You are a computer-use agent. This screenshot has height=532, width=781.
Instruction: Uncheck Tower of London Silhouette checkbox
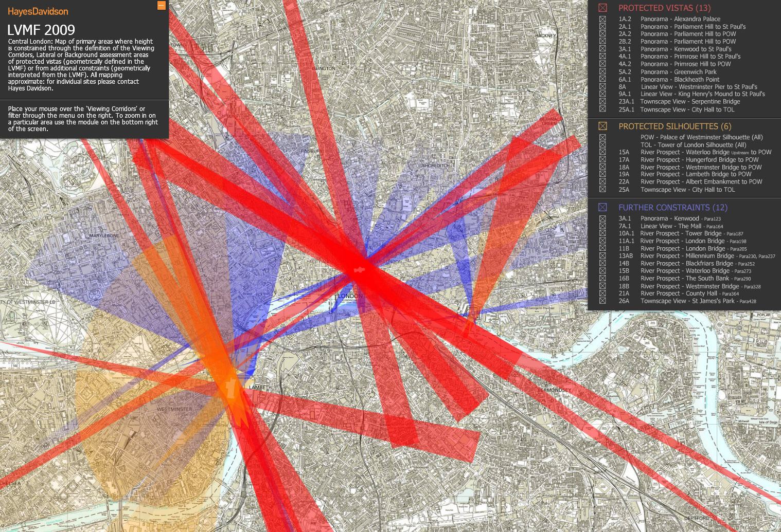602,145
